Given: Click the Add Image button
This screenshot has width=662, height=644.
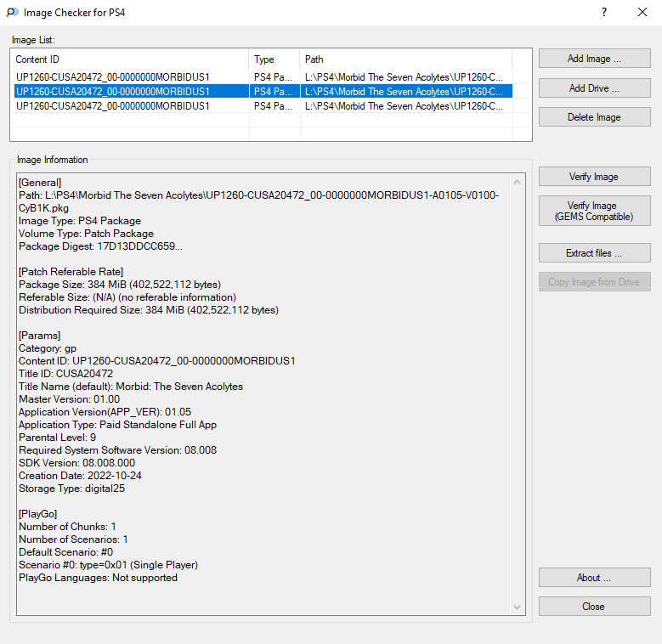Looking at the screenshot, I should pos(594,59).
